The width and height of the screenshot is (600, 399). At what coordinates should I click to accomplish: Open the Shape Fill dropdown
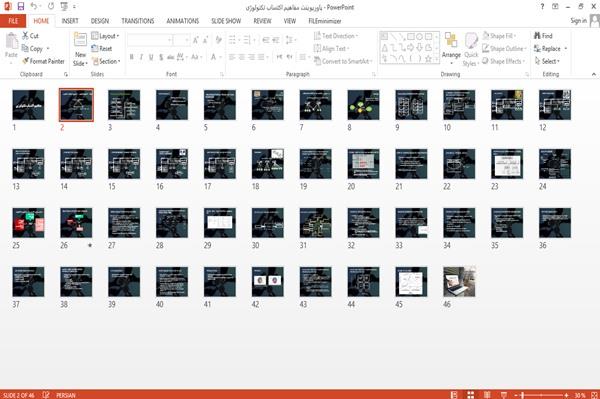click(x=499, y=36)
